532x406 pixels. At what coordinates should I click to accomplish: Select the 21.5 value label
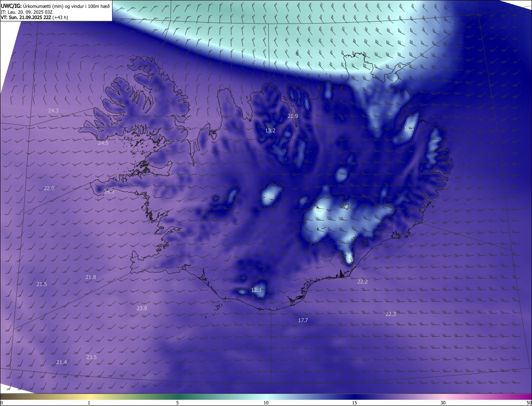[x=42, y=284]
